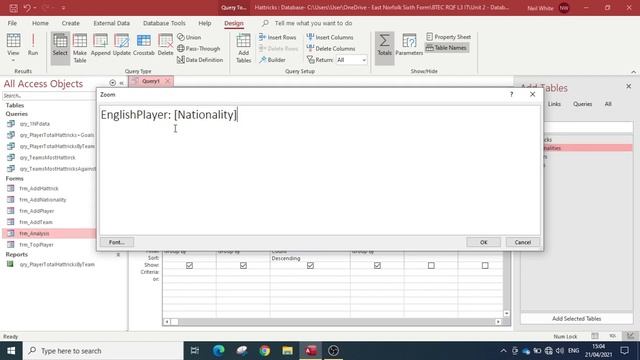Switch to Database Tools ribbon tab
Viewport: 640px width, 360px height.
[164, 23]
